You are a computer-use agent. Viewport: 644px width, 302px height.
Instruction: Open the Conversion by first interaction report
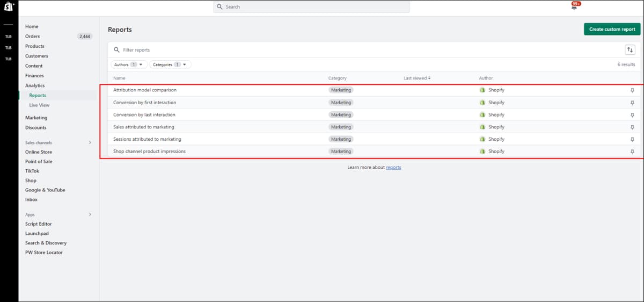(x=144, y=103)
